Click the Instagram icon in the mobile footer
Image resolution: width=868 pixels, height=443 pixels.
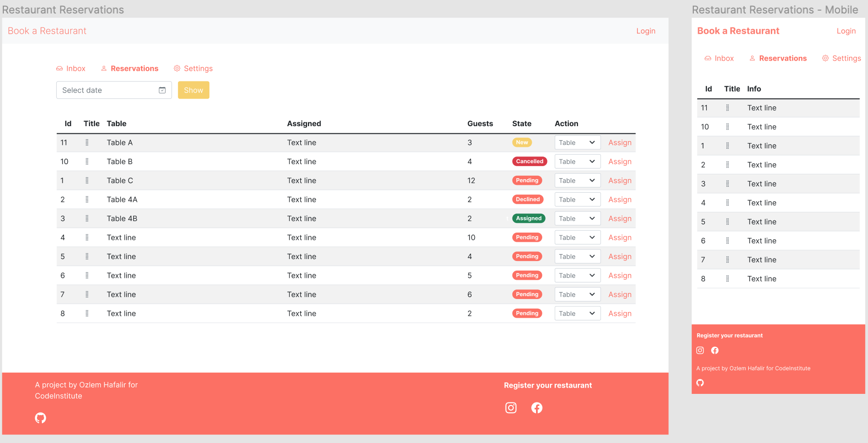[700, 350]
